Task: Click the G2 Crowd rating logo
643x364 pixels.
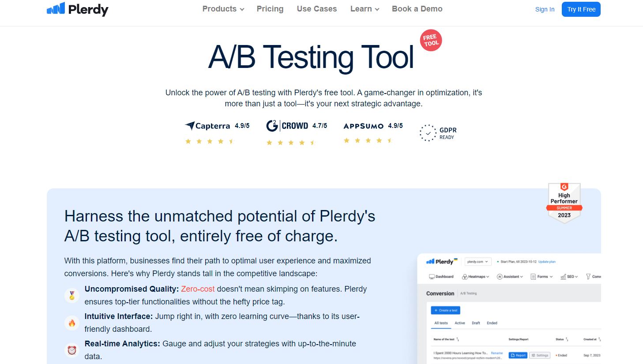Action: click(x=287, y=126)
